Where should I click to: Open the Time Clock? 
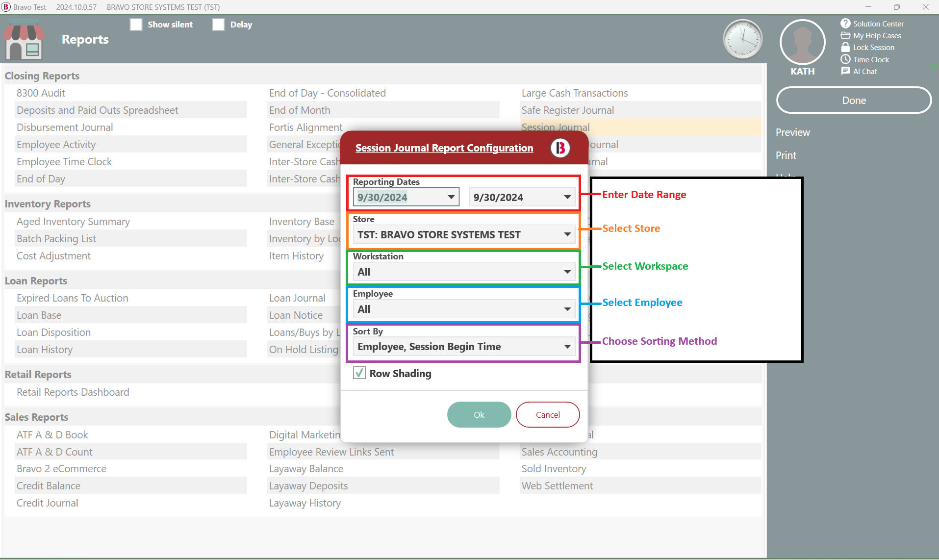tap(865, 59)
